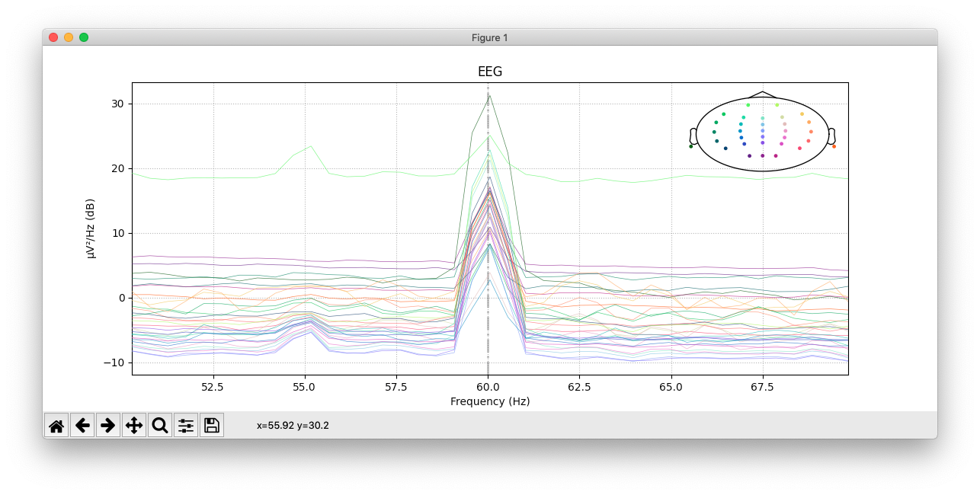Viewport: 980px width, 495px height.
Task: Click the 10 y-axis tick label
Action: click(x=120, y=233)
